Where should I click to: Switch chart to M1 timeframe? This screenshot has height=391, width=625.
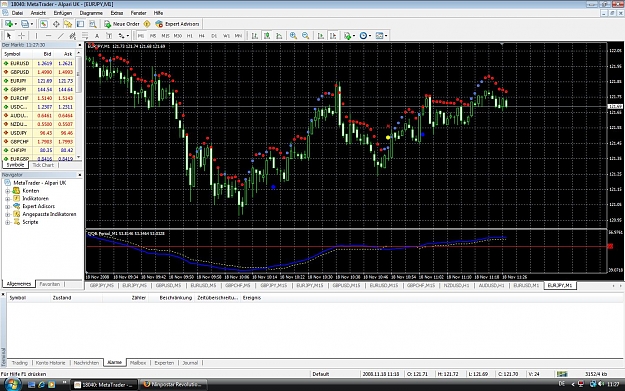coord(141,35)
